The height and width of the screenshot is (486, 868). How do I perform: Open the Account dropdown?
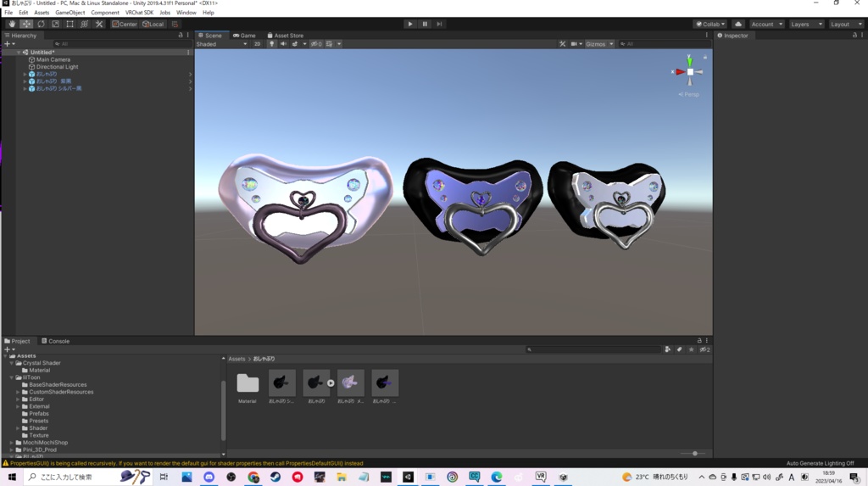point(766,24)
